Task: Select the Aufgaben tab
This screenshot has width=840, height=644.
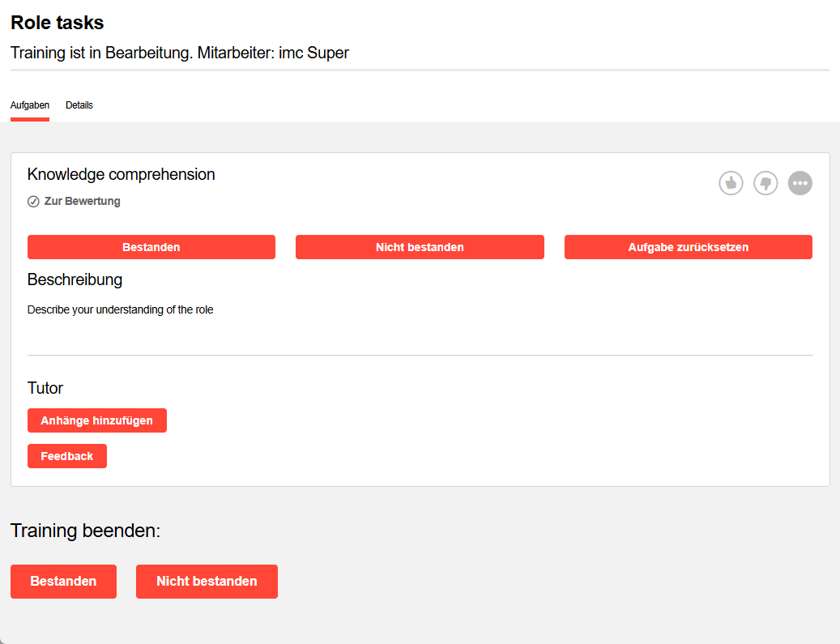Action: [30, 105]
